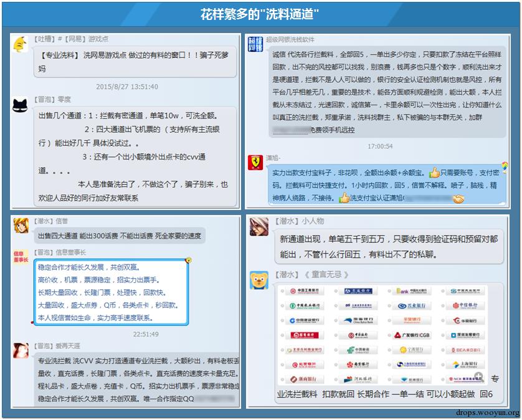This screenshot has width=522, height=420.
Task: Click the avatar of 爱再天涯
Action: pyautogui.click(x=21, y=350)
